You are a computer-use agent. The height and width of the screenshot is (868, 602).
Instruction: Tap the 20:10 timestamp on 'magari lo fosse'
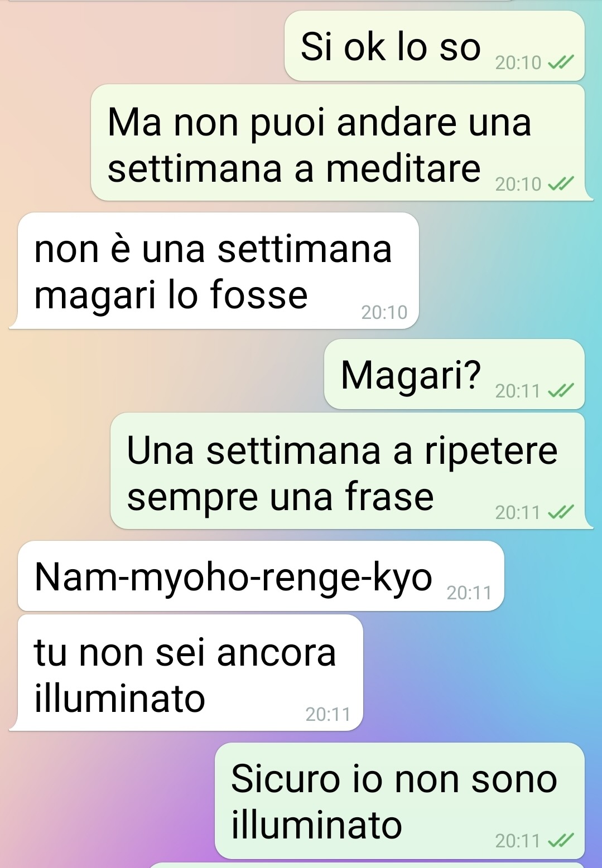pos(384,312)
